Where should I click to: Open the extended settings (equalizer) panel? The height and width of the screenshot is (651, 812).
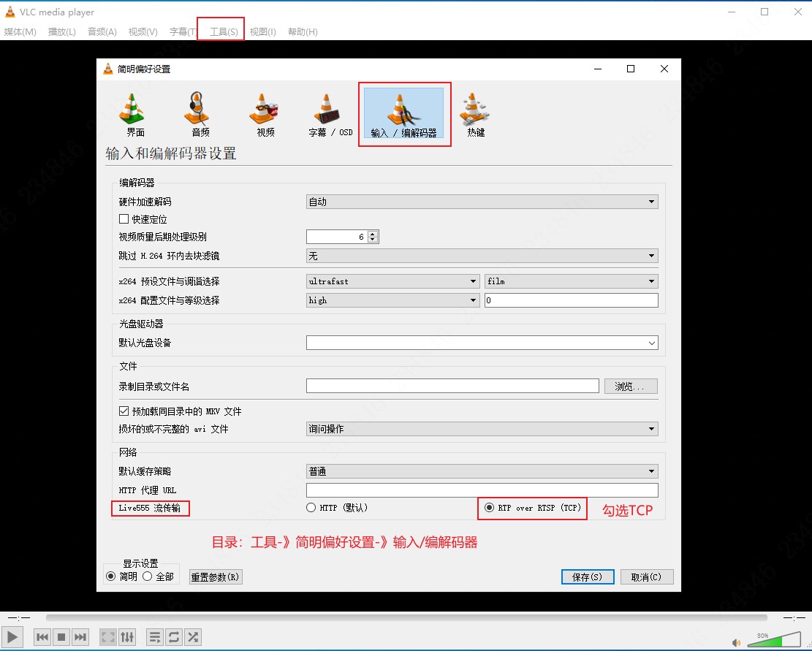127,637
